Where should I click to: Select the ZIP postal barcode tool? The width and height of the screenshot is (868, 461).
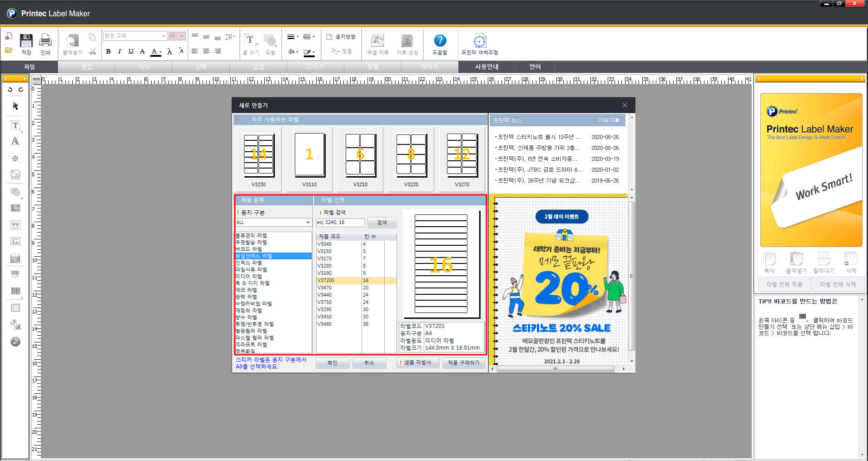tap(15, 274)
